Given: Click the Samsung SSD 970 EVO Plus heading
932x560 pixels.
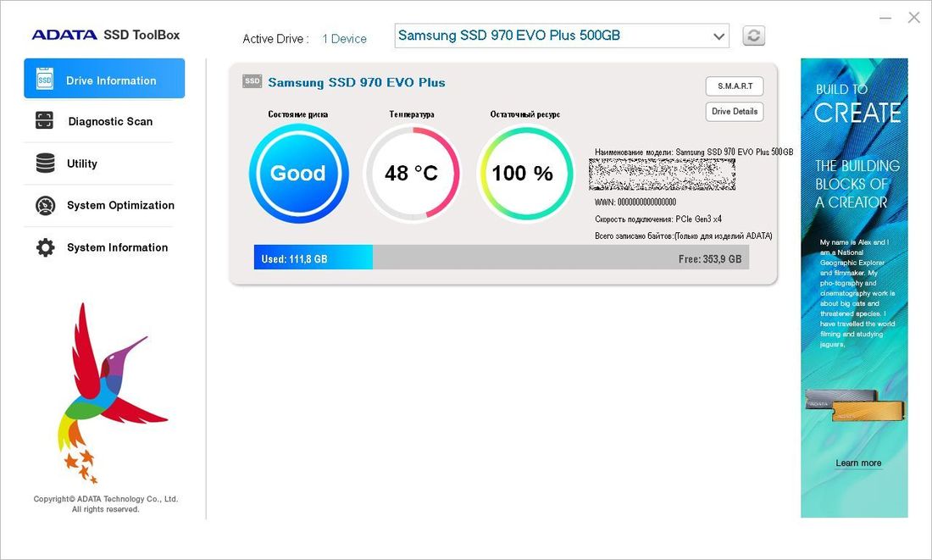Looking at the screenshot, I should [356, 83].
